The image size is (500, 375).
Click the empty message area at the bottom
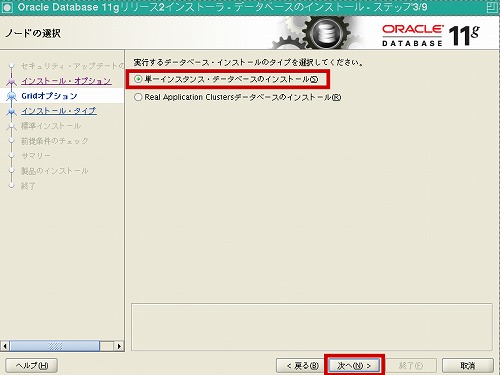click(x=312, y=327)
